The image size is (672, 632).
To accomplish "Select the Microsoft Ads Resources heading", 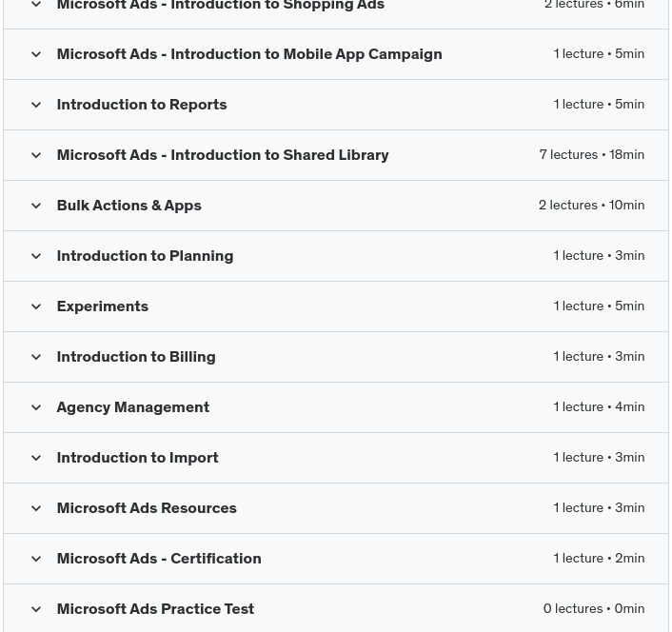I will (x=146, y=508).
